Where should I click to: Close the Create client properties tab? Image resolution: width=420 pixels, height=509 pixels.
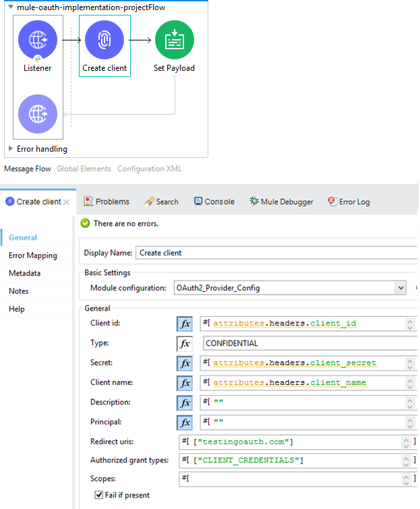(x=67, y=202)
